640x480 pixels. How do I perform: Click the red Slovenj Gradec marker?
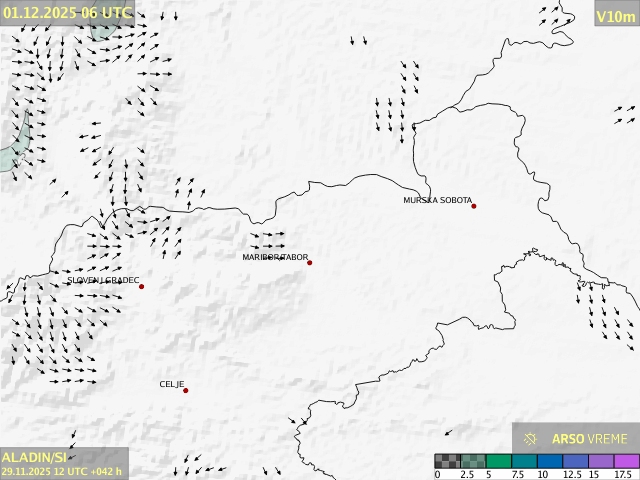(x=141, y=287)
